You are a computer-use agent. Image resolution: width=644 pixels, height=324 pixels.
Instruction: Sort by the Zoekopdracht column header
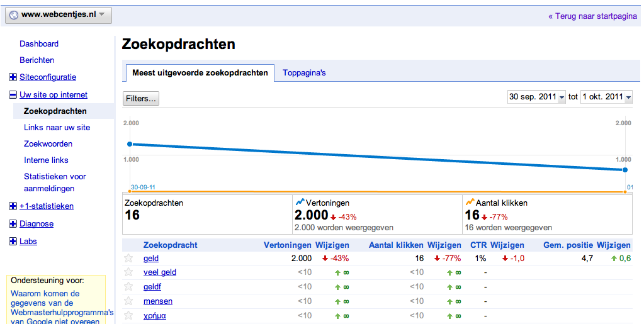pos(171,245)
